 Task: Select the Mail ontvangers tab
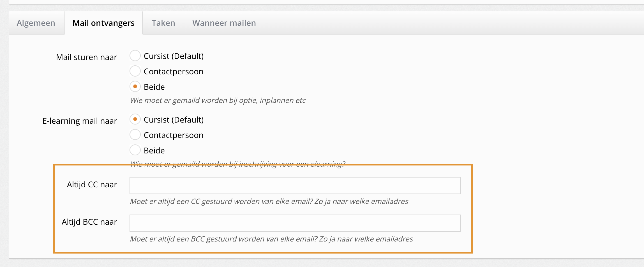click(x=103, y=23)
